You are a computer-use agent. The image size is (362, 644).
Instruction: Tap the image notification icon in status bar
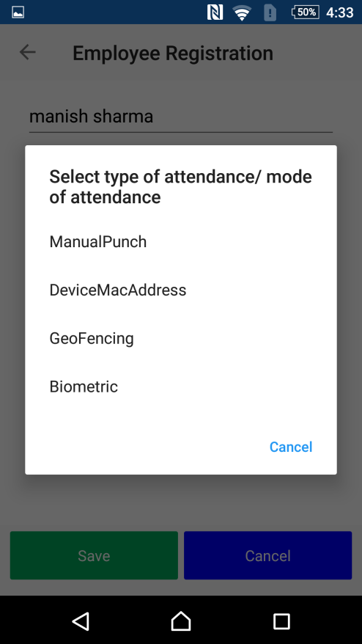coord(18,12)
